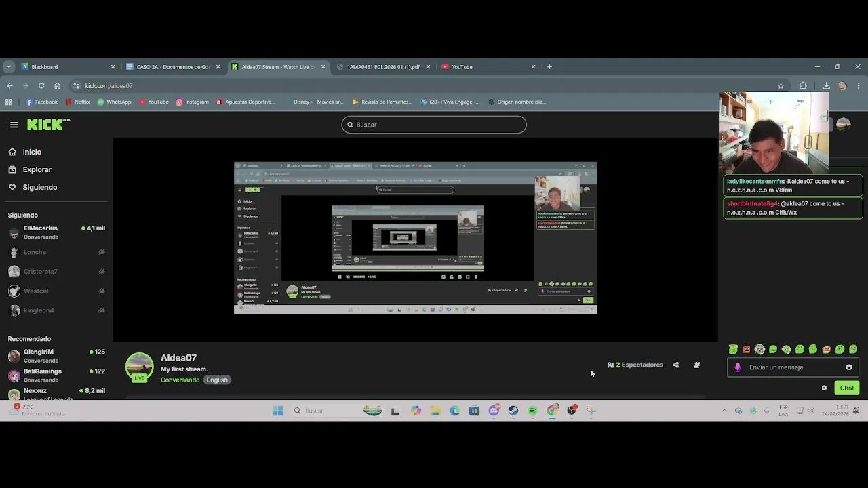Open Spotify from the taskbar
The width and height of the screenshot is (868, 488).
533,411
